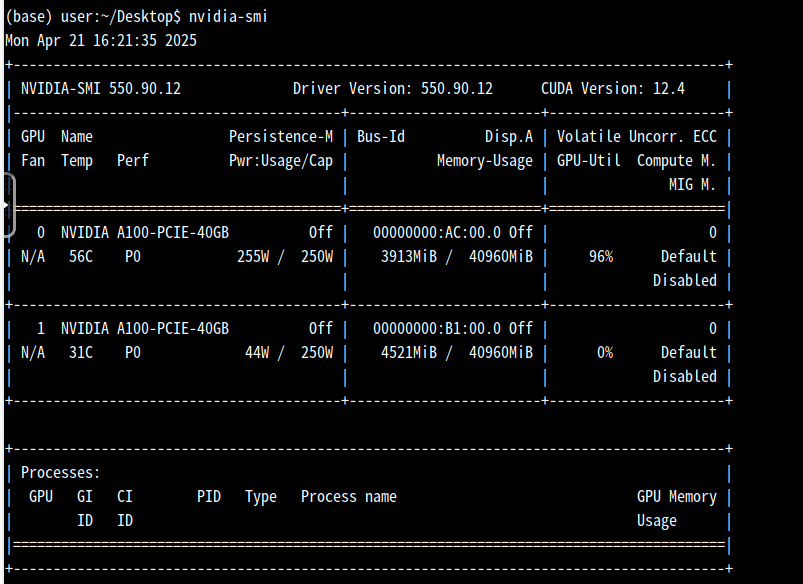Screen dimensions: 803x584
Task: Click the 'Volatile Uncorr. ECC' header
Action: tap(637, 137)
